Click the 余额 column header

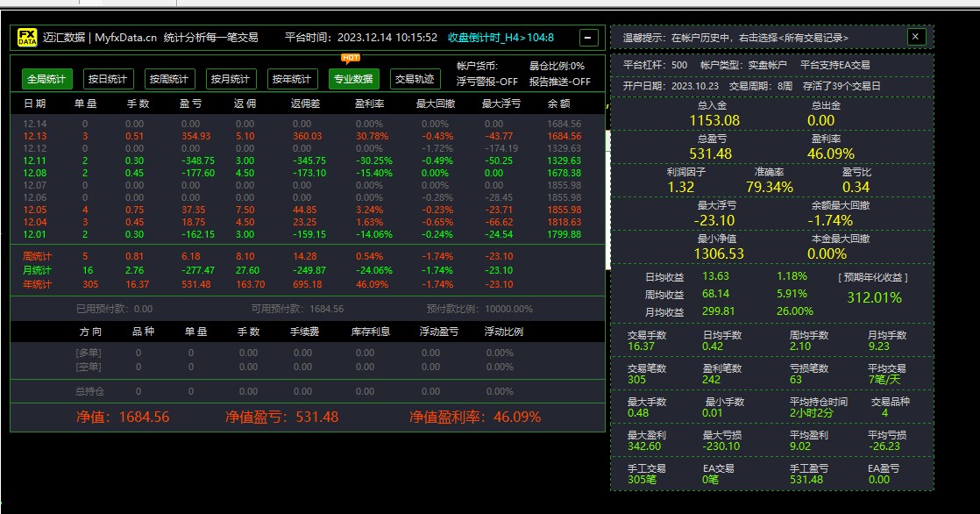558,104
